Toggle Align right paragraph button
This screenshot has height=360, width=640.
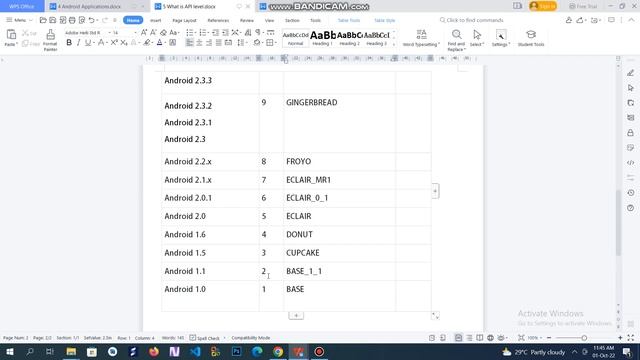209,42
